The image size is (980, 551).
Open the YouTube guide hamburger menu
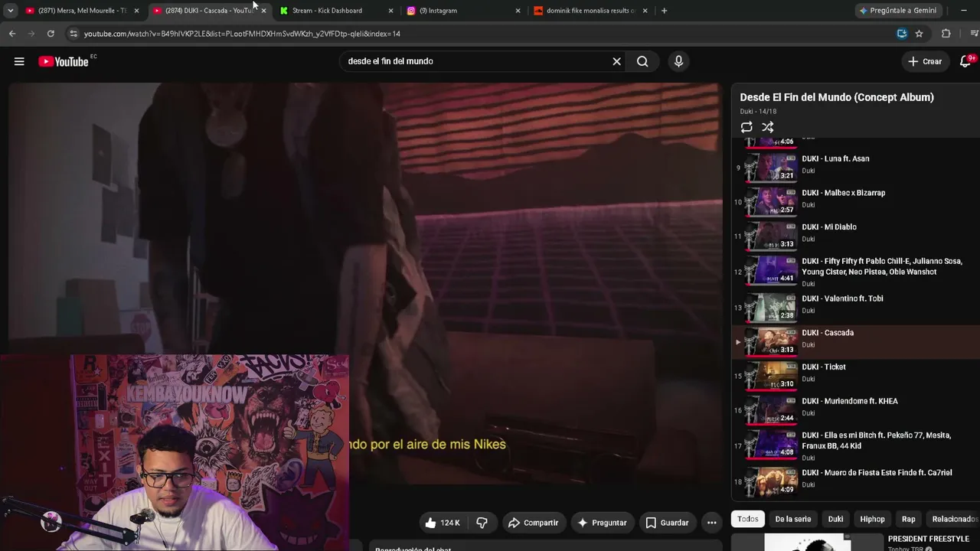pos(19,61)
